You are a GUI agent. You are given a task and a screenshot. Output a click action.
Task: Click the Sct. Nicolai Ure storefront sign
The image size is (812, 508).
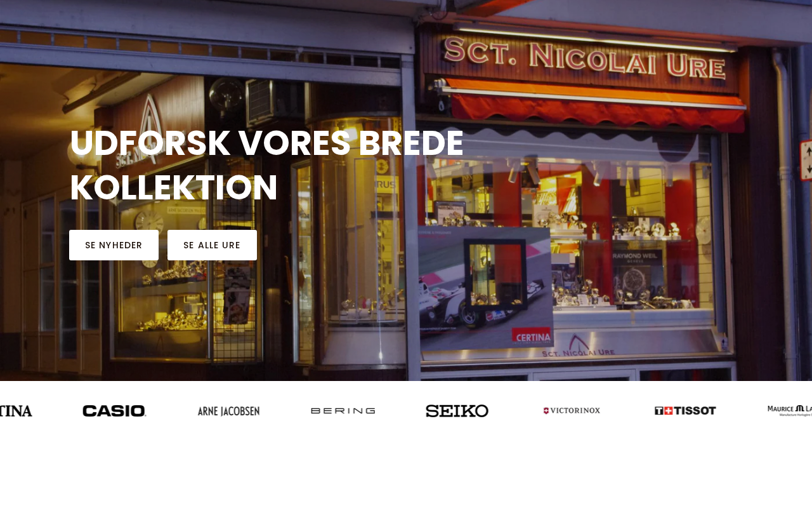pyautogui.click(x=584, y=57)
